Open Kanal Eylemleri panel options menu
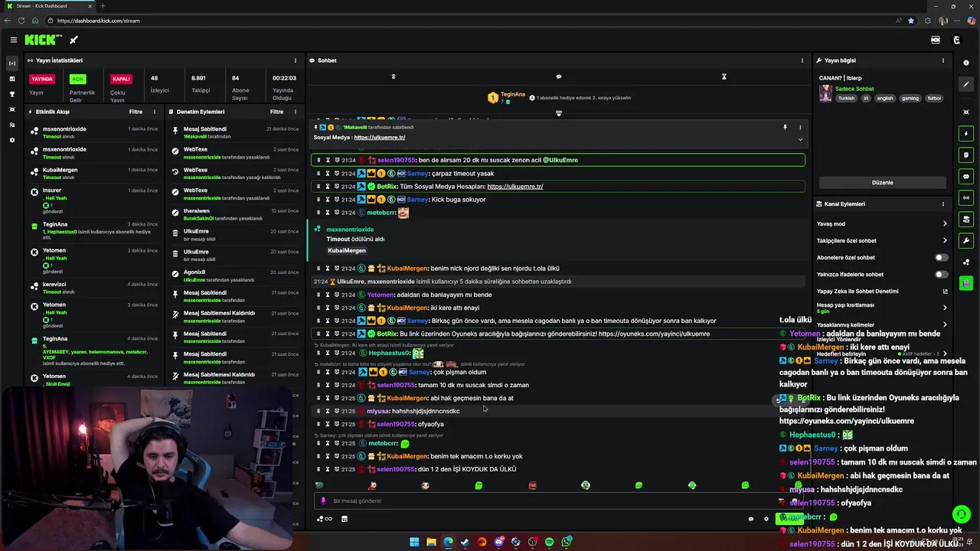This screenshot has height=551, width=980. pos(943,204)
